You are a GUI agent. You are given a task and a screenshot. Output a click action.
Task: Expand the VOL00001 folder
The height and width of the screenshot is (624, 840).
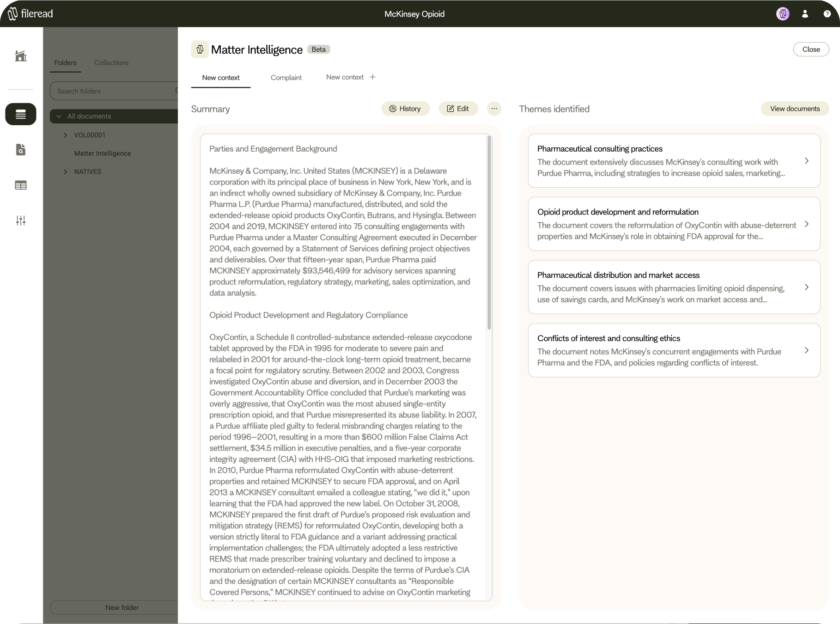[66, 135]
